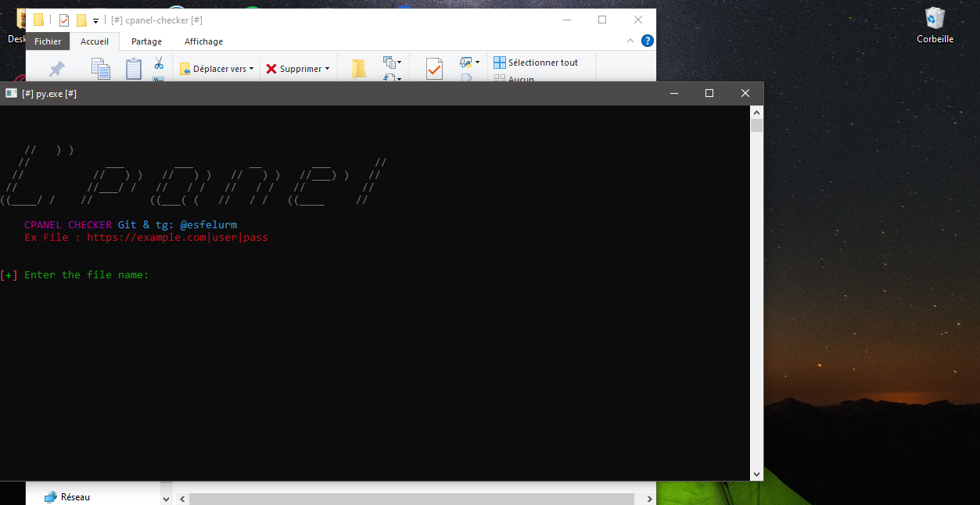980x505 pixels.
Task: Click the Cut scissors icon
Action: click(159, 63)
